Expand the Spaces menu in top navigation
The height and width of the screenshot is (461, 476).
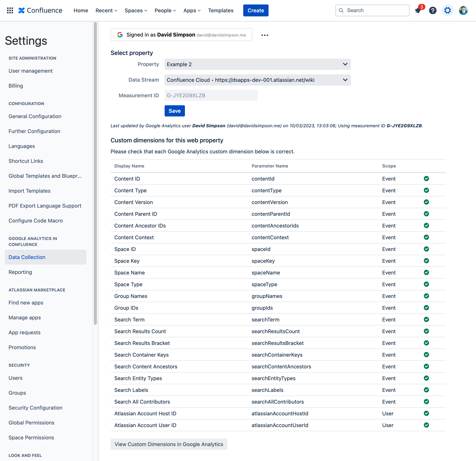click(x=136, y=10)
